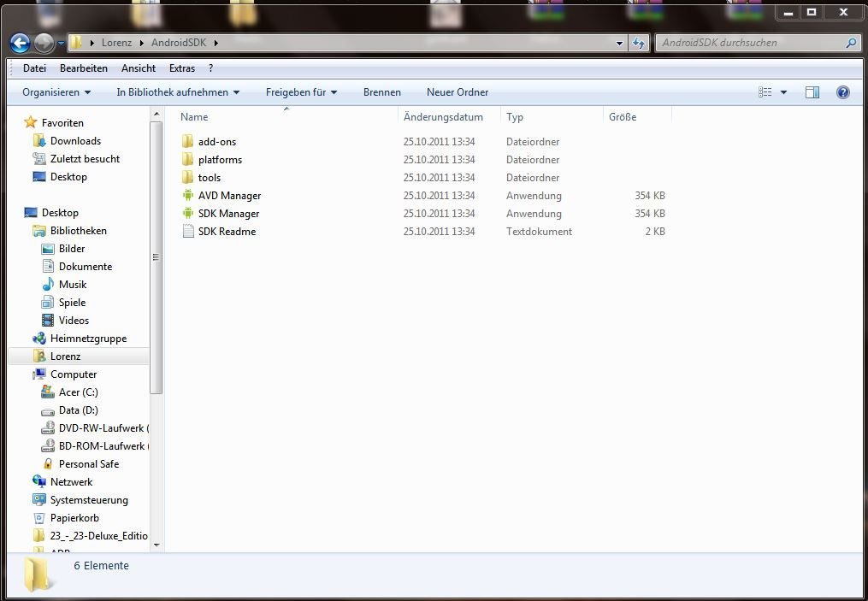This screenshot has width=868, height=601.
Task: Select the SDK Readme document icon
Action: point(188,232)
